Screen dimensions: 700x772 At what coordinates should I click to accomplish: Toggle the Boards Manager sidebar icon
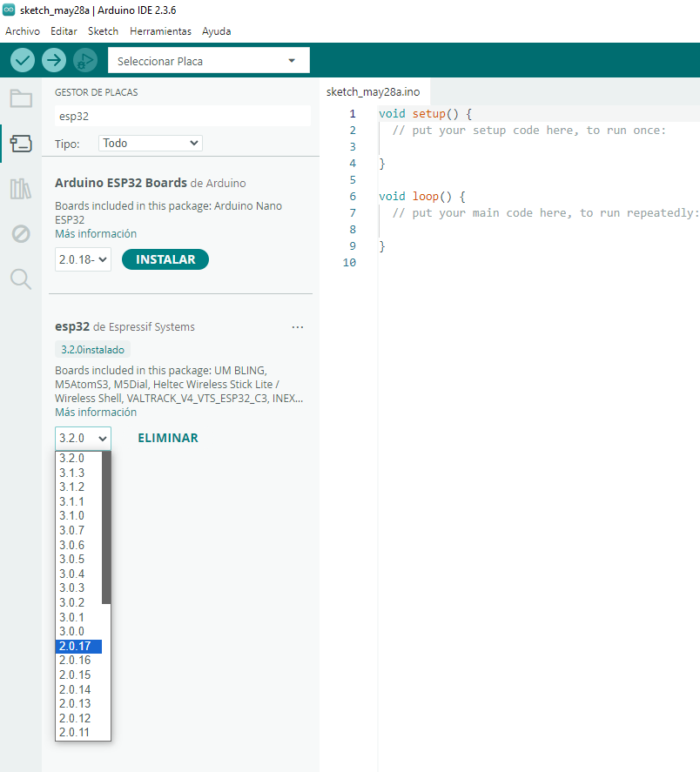[21, 143]
